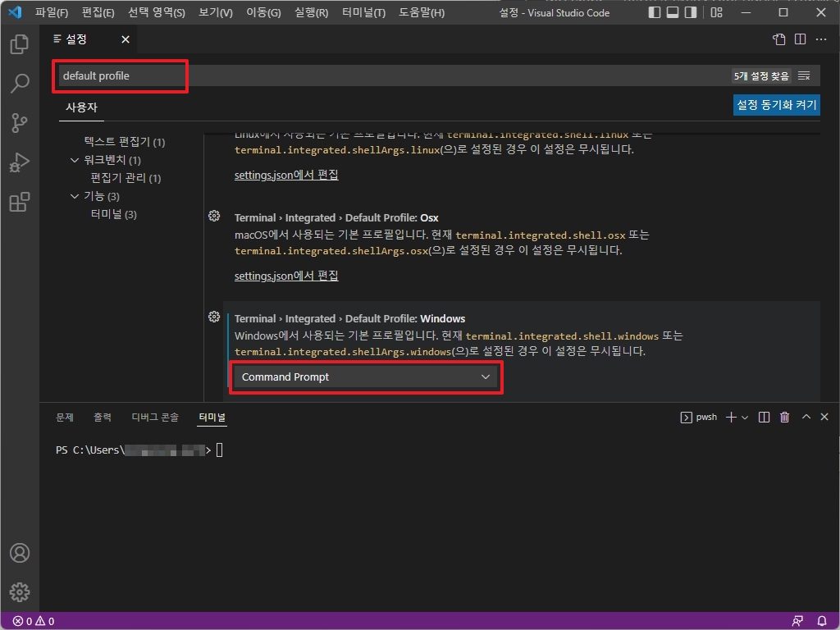The height and width of the screenshot is (630, 840).
Task: Add a new terminal with plus icon
Action: (731, 417)
